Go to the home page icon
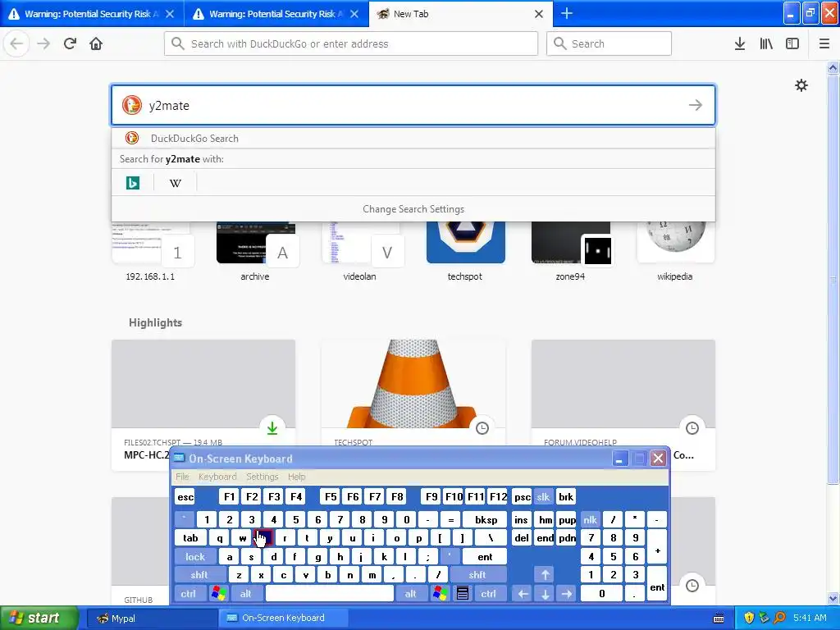The width and height of the screenshot is (840, 630). (x=96, y=43)
